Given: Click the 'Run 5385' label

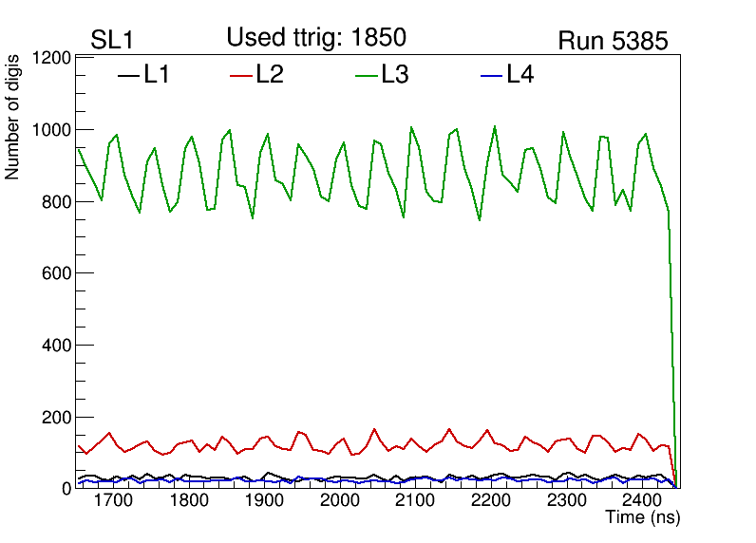Looking at the screenshot, I should [x=613, y=41].
